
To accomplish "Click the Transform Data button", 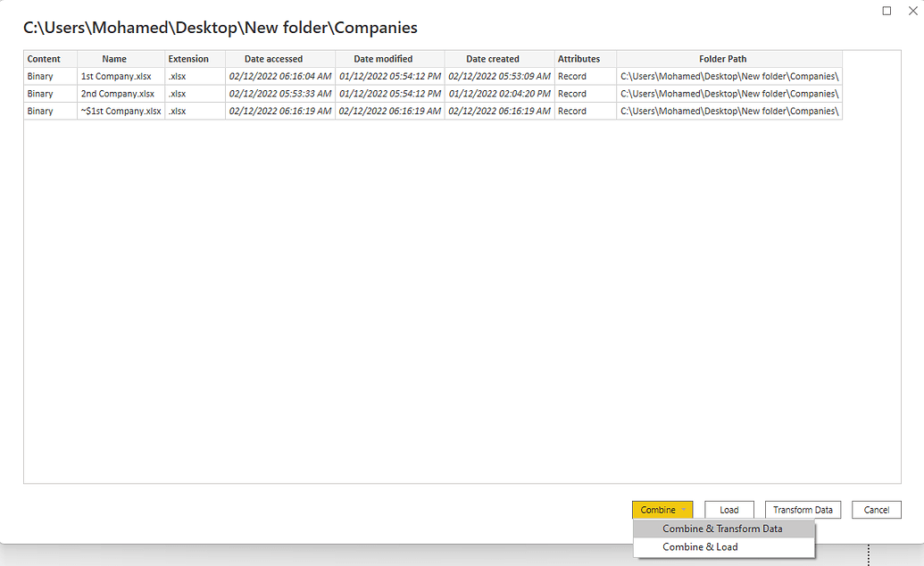I will (x=802, y=510).
